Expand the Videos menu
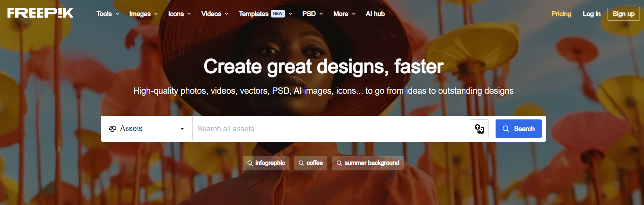Image resolution: width=644 pixels, height=205 pixels. point(215,14)
